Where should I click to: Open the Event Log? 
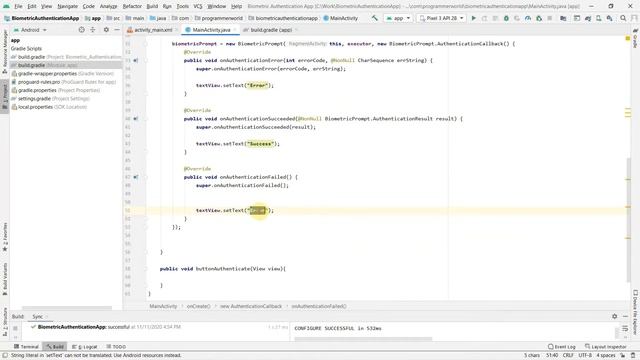(x=562, y=347)
